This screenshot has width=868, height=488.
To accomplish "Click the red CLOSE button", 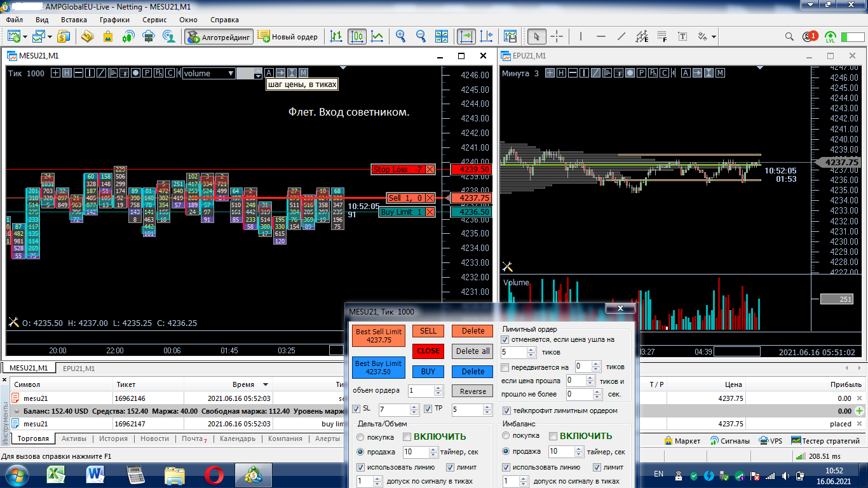I will point(428,351).
